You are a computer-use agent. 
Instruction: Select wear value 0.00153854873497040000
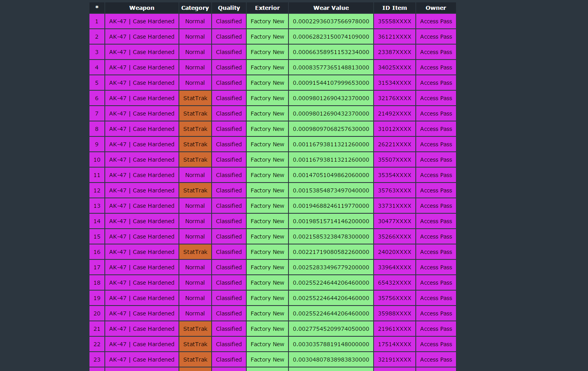(x=331, y=190)
